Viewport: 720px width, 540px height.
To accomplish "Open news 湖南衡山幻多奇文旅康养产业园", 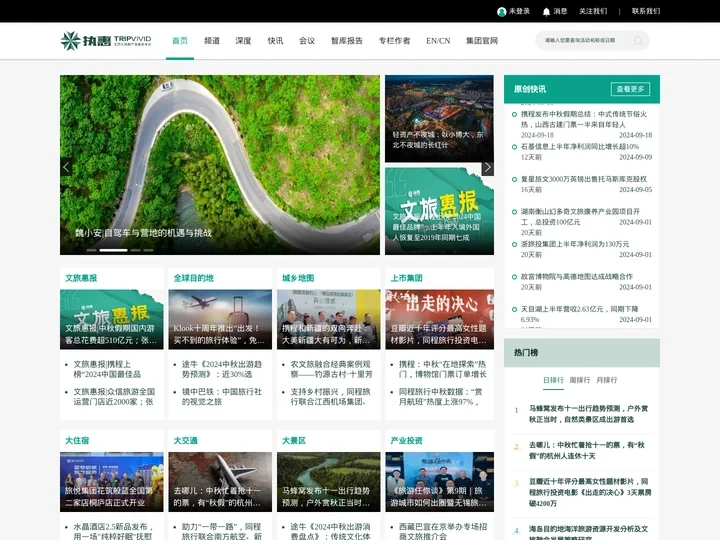I will [580, 217].
